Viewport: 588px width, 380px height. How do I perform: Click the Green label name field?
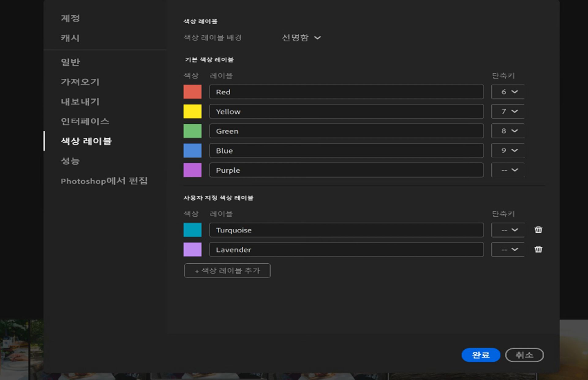[346, 131]
